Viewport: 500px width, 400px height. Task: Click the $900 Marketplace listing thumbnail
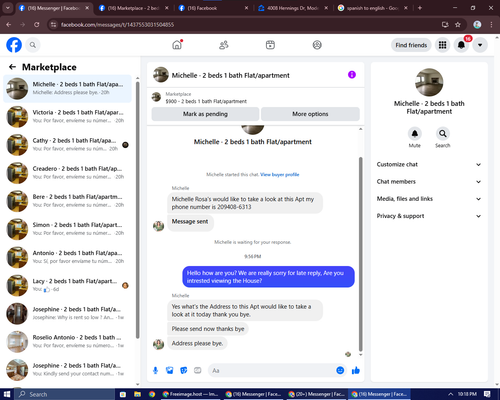[156, 97]
